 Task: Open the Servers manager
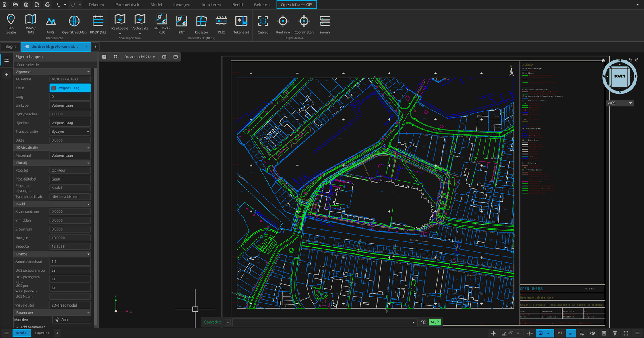pyautogui.click(x=325, y=24)
